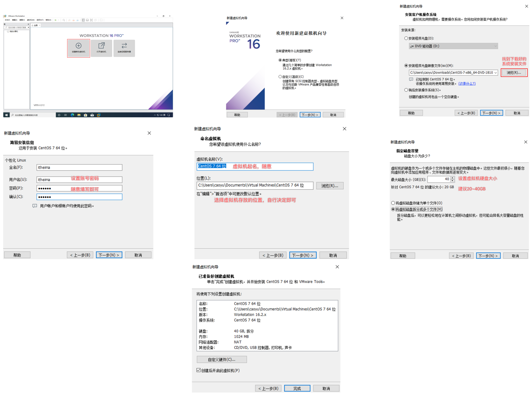Click Browse (R) button for VM location
Screen dimensions: 532x394
(x=330, y=186)
